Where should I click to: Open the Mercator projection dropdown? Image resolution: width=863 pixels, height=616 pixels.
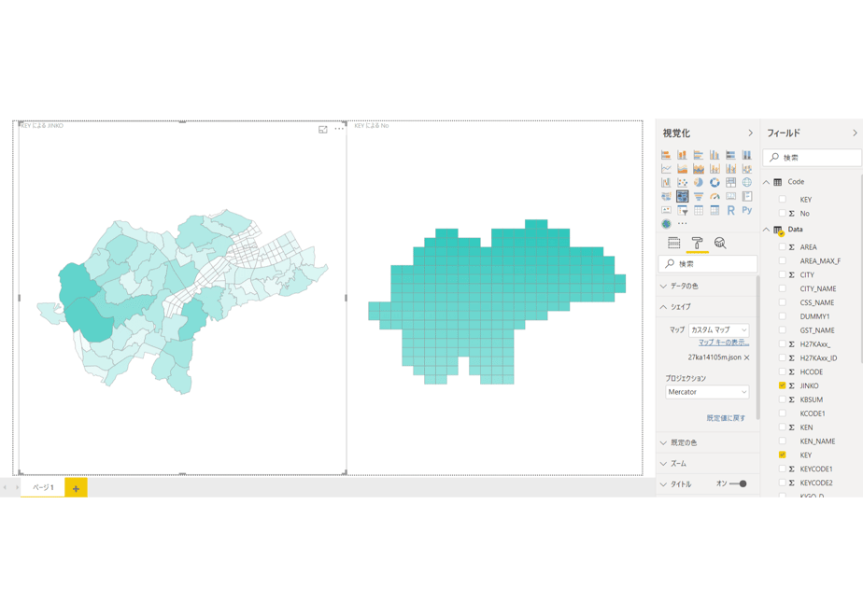(x=707, y=392)
